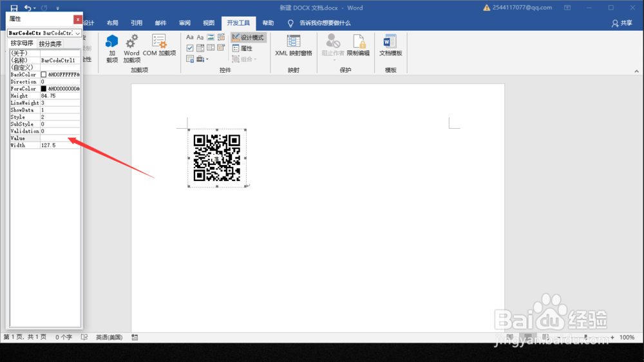Switch to the 邮件 ribbon tab
The image size is (644, 362).
(x=160, y=23)
